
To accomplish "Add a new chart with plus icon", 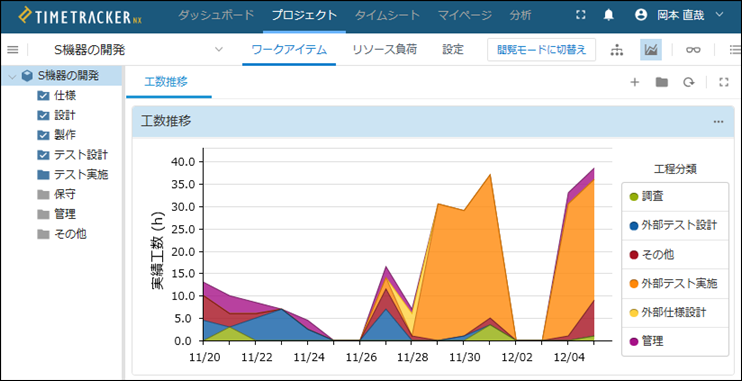I will point(635,82).
